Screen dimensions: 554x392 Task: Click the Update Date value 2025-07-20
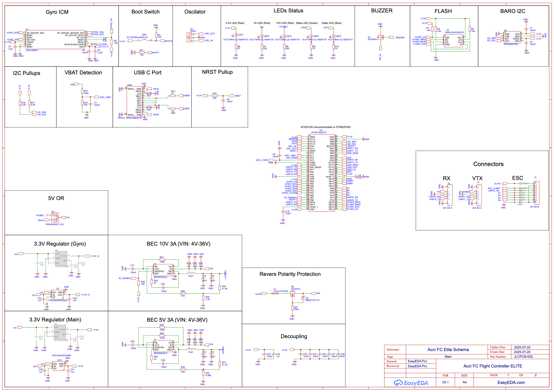tap(522, 347)
